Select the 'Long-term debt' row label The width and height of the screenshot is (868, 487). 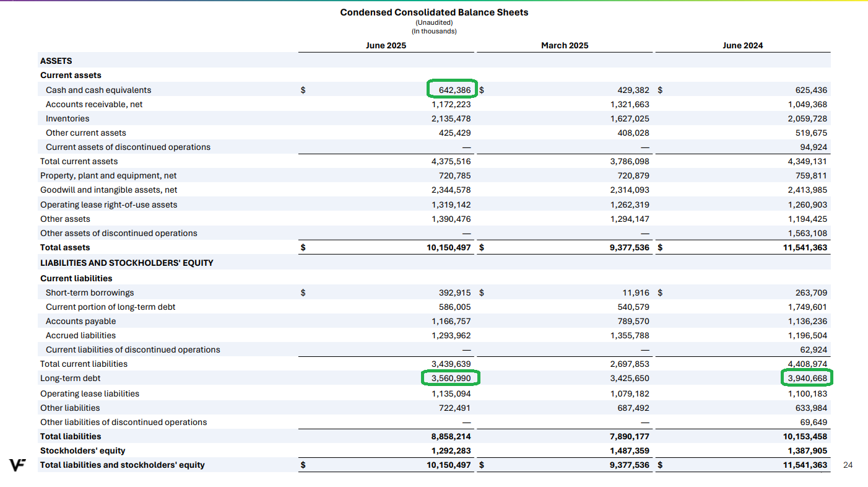point(71,378)
